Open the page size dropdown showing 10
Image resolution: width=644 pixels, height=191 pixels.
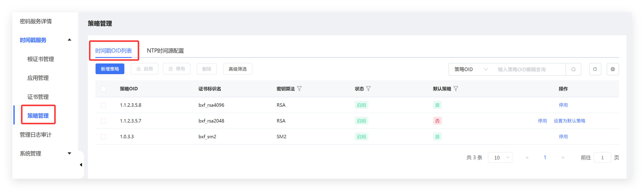[x=500, y=158]
